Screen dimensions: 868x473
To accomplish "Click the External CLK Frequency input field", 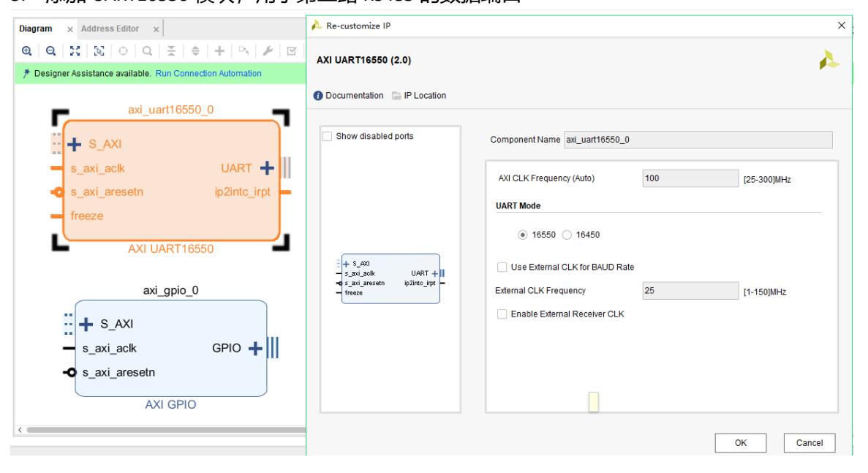I will pos(688,290).
